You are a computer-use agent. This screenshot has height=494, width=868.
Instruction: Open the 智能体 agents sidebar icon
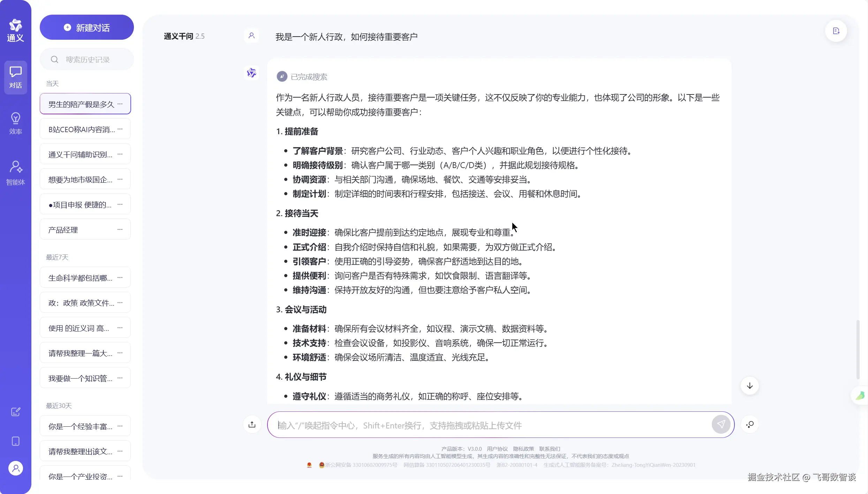coord(15,173)
